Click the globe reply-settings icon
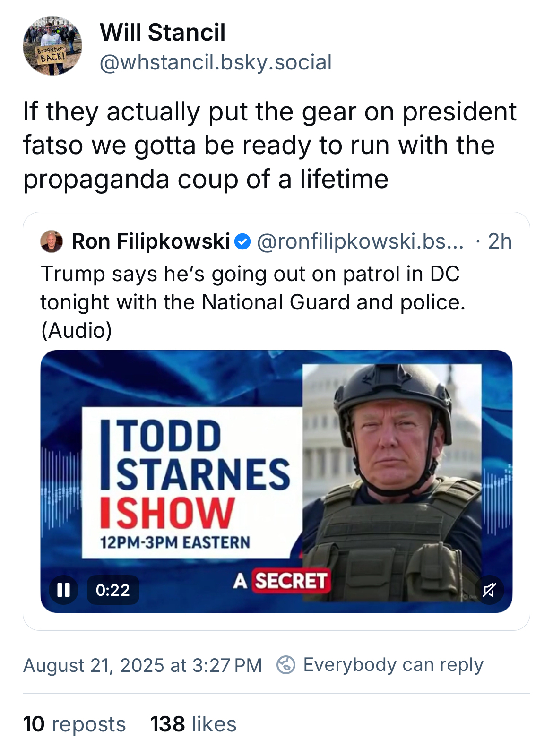This screenshot has height=756, width=553. click(286, 665)
